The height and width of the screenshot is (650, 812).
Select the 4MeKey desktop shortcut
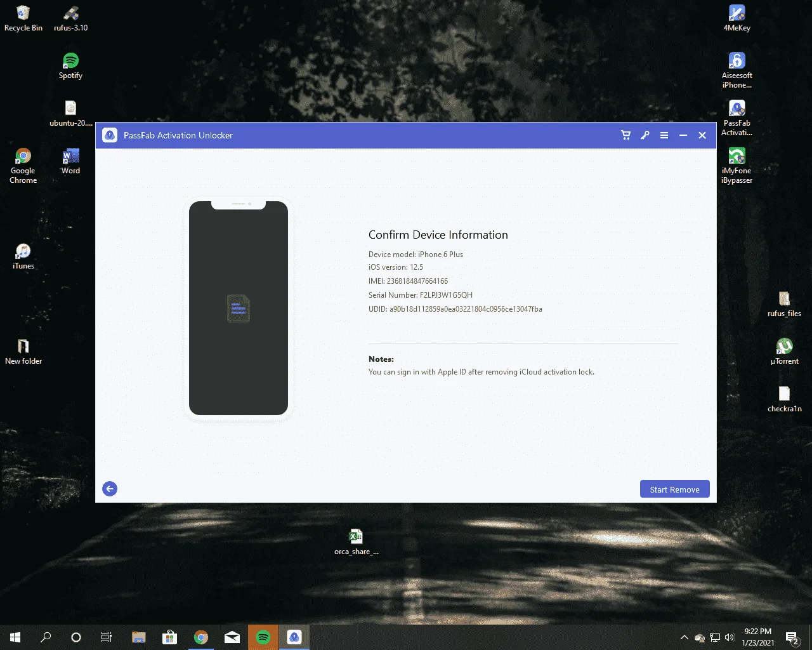pyautogui.click(x=737, y=18)
